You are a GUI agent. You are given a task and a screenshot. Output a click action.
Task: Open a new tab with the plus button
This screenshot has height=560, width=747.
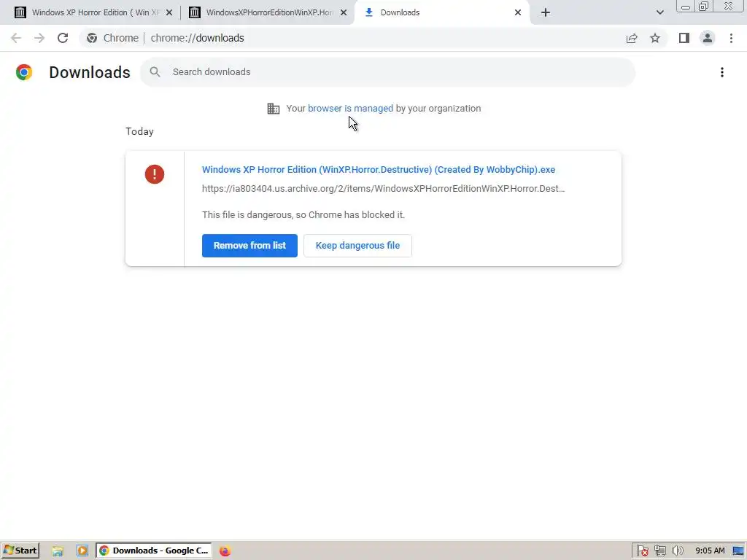coord(546,12)
